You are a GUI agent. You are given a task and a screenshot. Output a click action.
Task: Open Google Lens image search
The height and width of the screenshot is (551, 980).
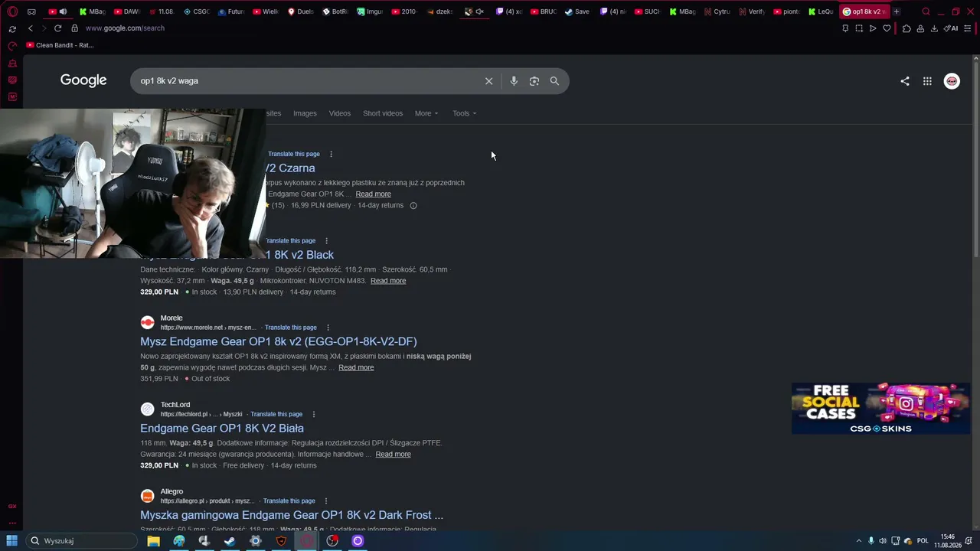[x=534, y=81]
